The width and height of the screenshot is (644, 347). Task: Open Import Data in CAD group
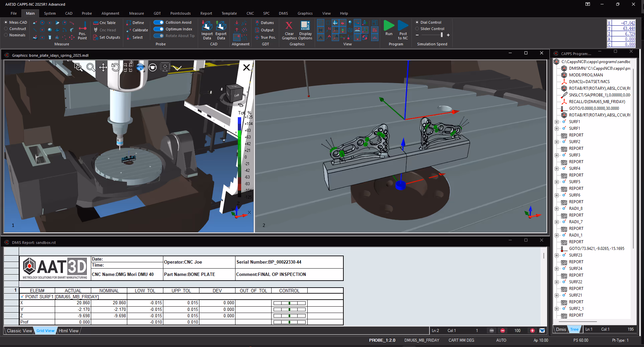207,26
